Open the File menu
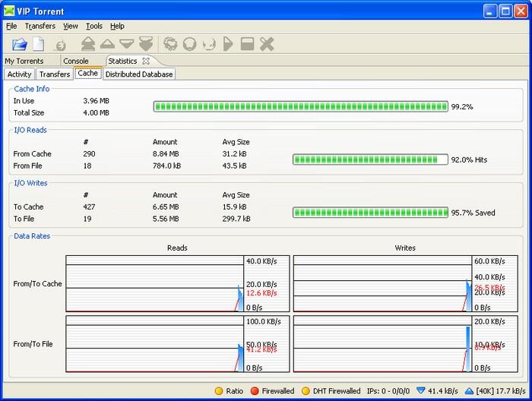Viewport: 532px width, 401px height. coord(11,26)
